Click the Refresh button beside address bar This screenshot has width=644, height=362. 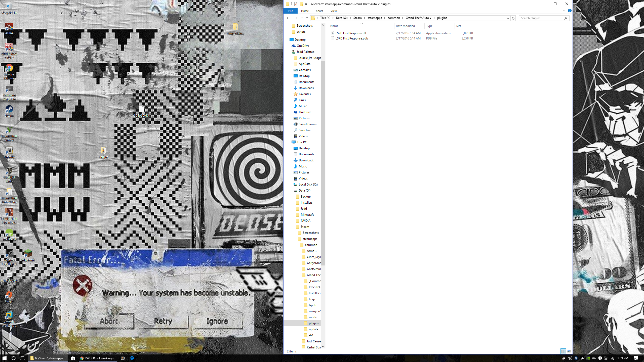coord(513,18)
